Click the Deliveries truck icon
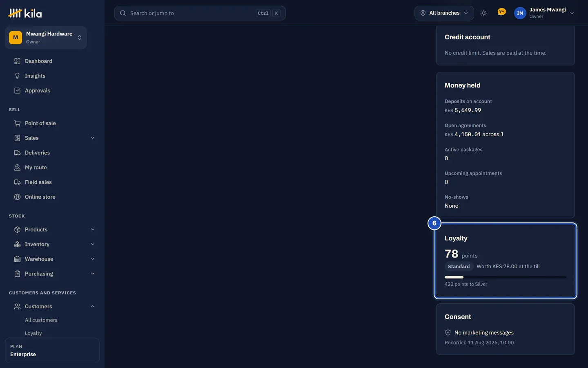 pos(17,153)
